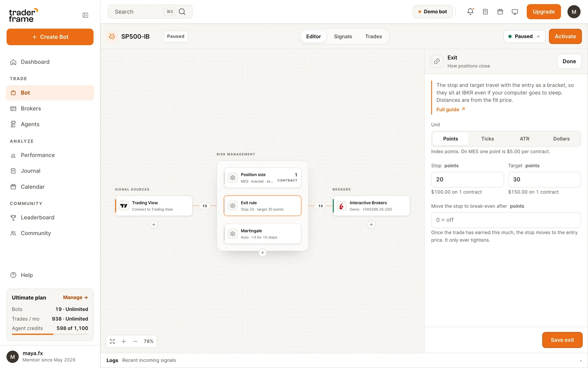The image size is (588, 368).
Task: Click the search magnifier icon
Action: coord(182,12)
